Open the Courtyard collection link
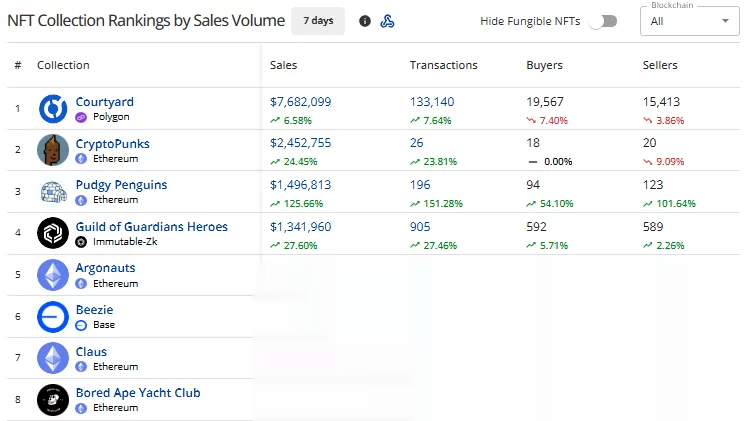Screen dimensions: 751x421 (104, 102)
